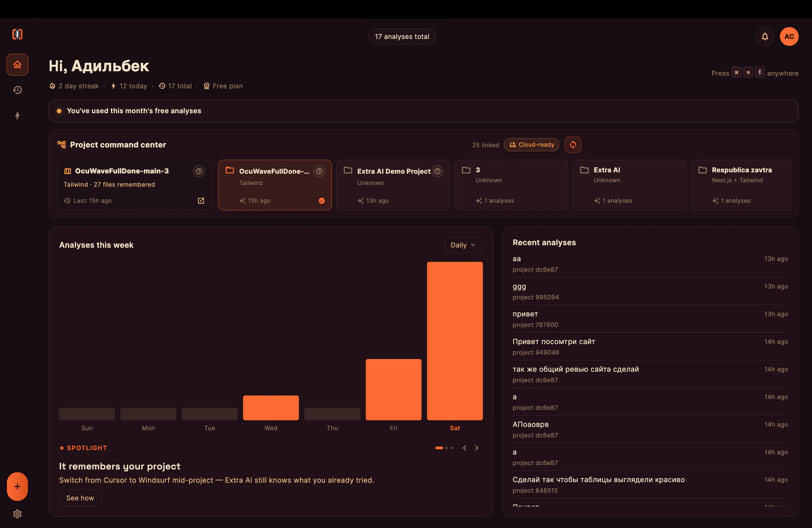The height and width of the screenshot is (528, 812).
Task: Open external link icon on OcuWaveFullDone-main-3
Action: click(x=201, y=200)
